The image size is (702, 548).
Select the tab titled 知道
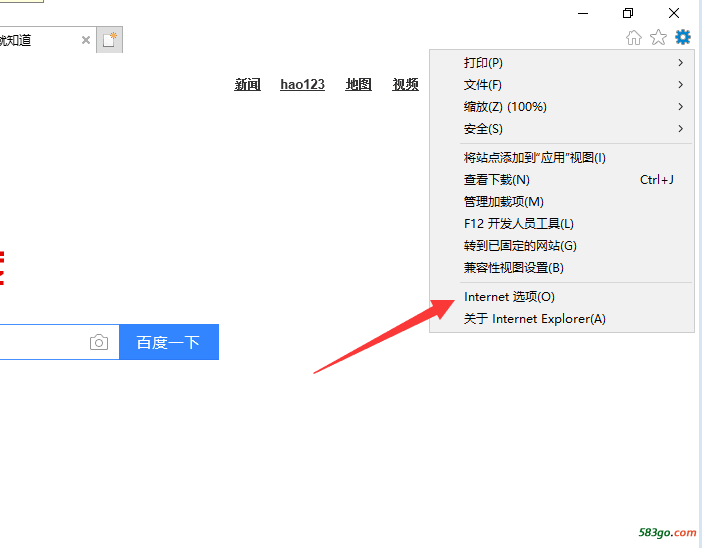coord(47,40)
